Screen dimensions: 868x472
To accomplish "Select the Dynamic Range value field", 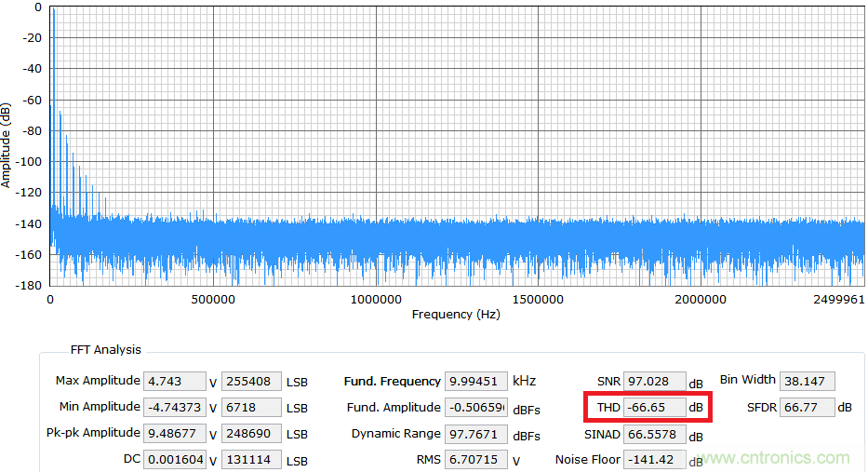I will [x=476, y=433].
